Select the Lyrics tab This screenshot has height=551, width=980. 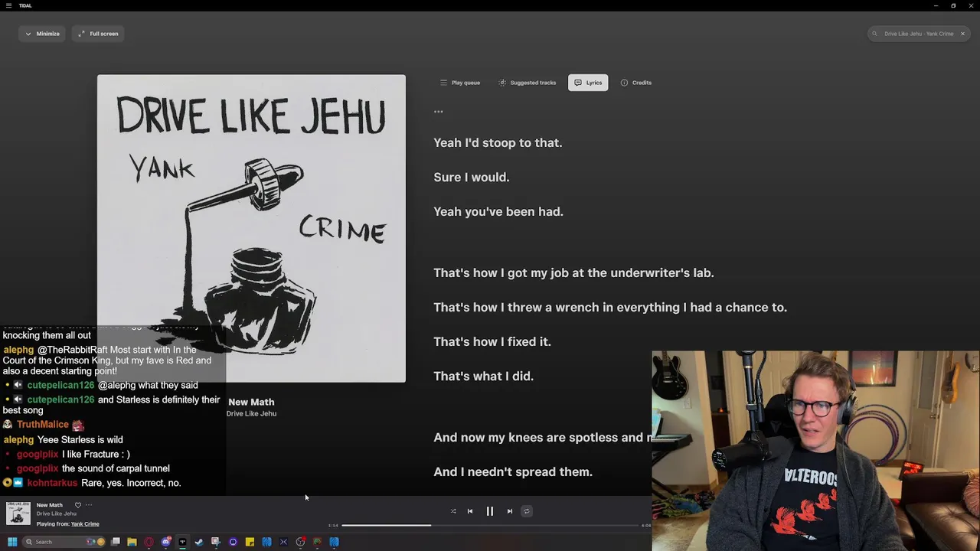point(588,83)
